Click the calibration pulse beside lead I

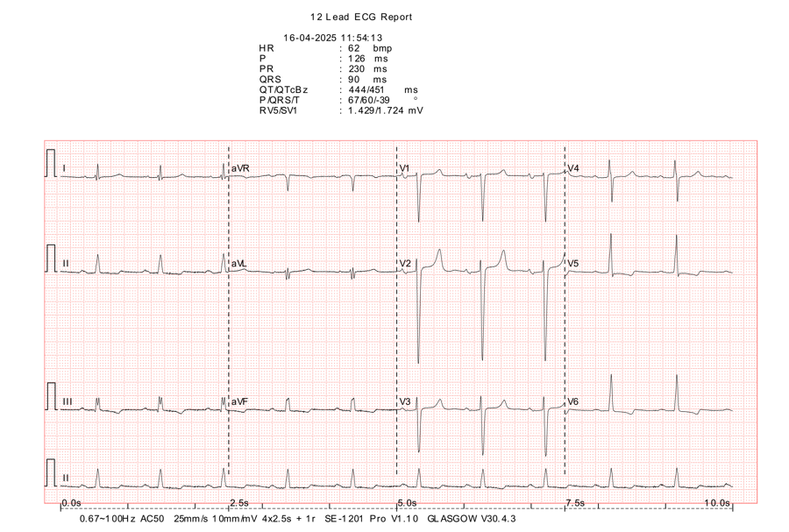tap(52, 164)
